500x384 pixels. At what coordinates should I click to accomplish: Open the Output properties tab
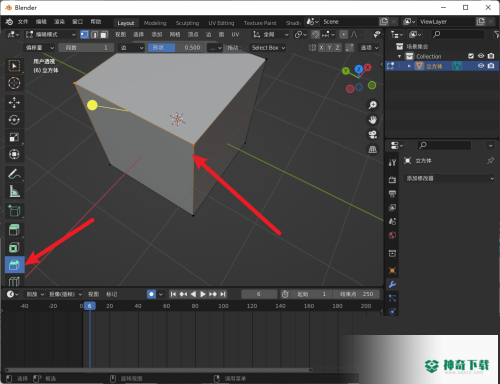tap(392, 194)
